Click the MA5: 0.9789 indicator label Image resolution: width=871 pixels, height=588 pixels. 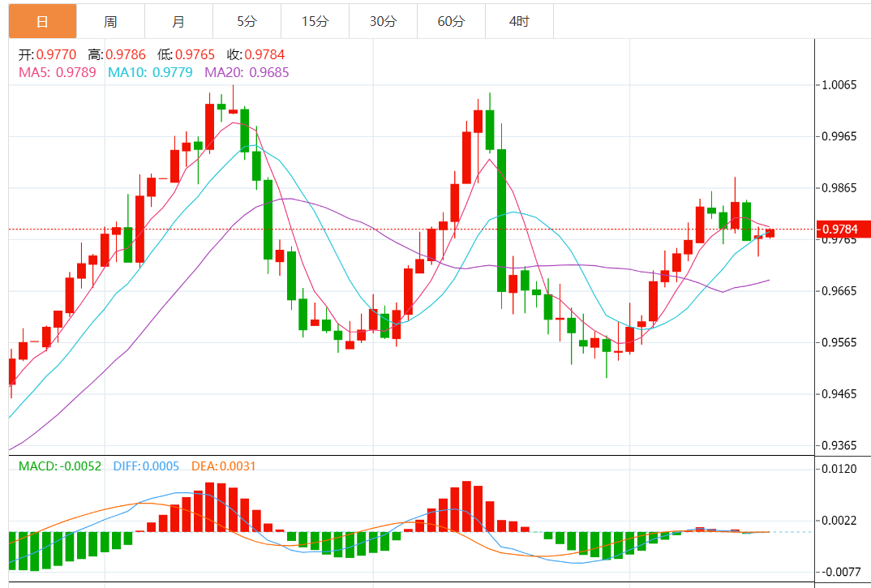point(58,72)
